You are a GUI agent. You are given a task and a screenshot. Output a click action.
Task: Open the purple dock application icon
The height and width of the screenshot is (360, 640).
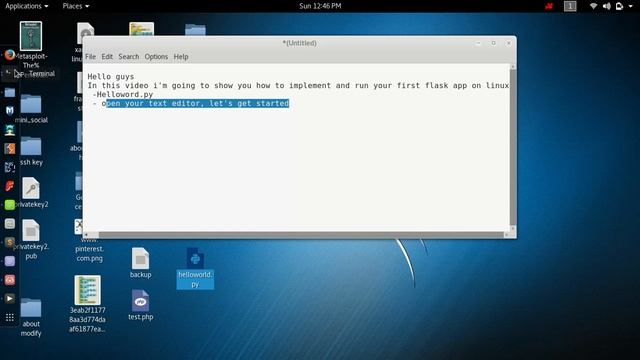(x=10, y=261)
